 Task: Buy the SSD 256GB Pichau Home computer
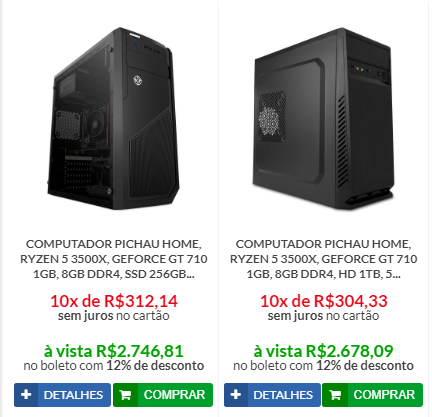[x=163, y=395]
